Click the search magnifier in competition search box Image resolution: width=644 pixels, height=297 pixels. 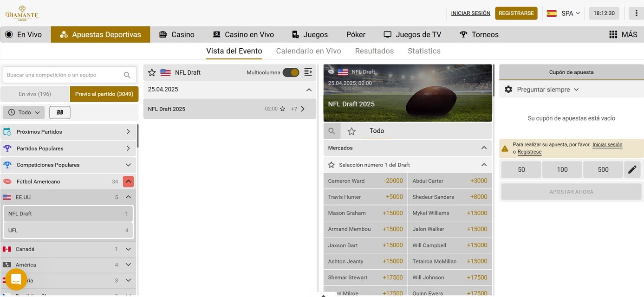127,75
